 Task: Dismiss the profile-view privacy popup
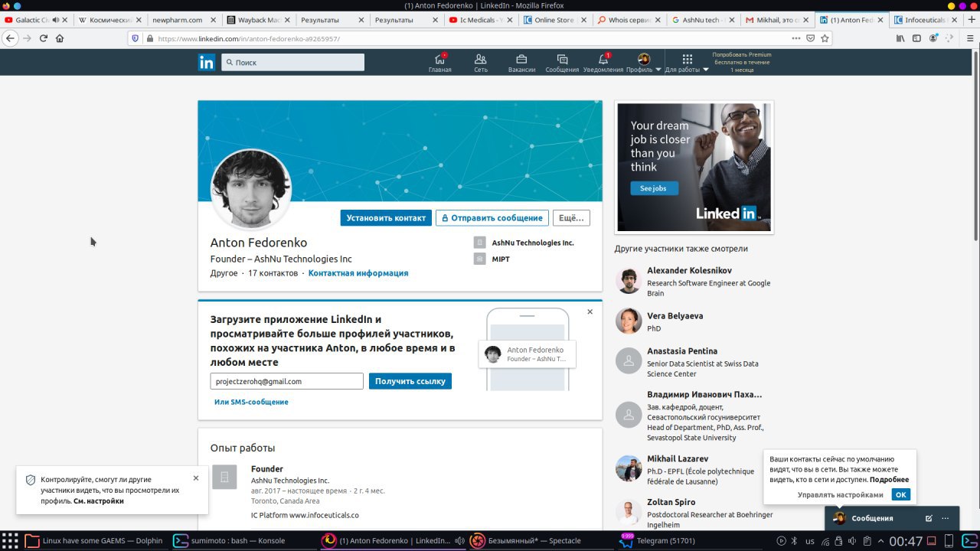(x=196, y=478)
